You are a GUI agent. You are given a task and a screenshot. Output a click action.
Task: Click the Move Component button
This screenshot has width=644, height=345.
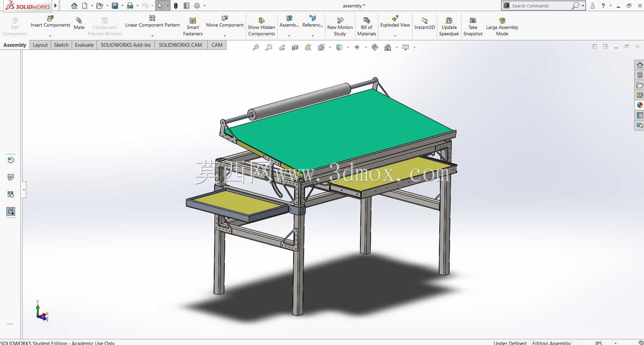pos(225,22)
